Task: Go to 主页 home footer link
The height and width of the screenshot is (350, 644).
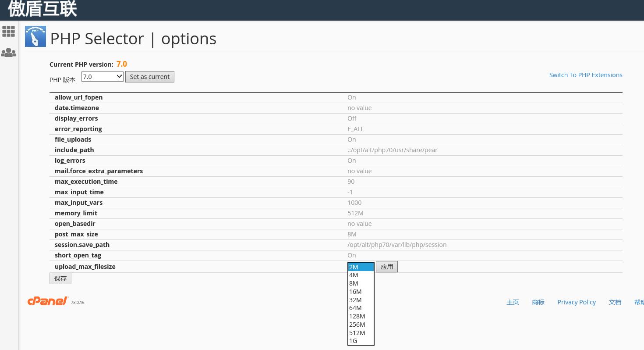Action: click(513, 302)
